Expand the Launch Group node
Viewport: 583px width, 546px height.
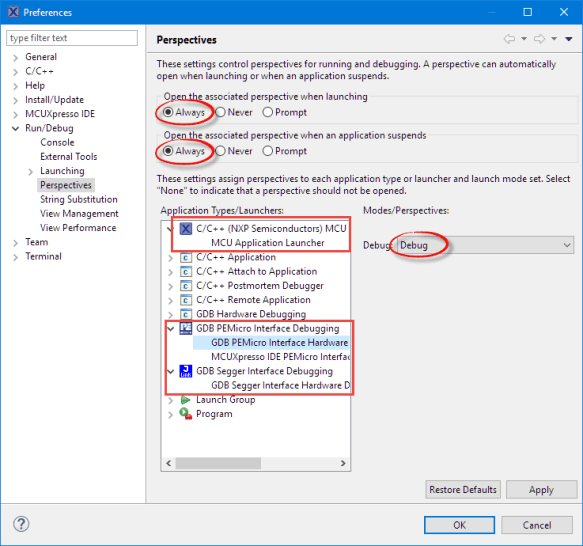coord(171,400)
